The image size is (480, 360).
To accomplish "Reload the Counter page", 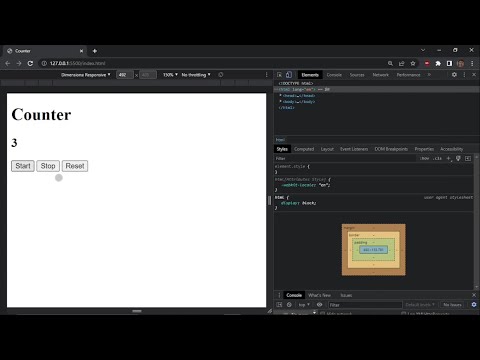I will [x=30, y=63].
